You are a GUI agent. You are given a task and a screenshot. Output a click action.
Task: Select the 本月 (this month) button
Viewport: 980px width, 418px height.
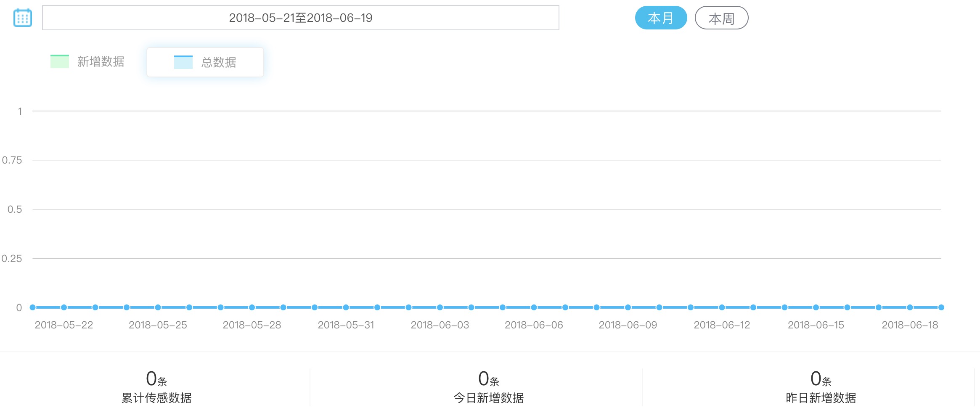(661, 18)
